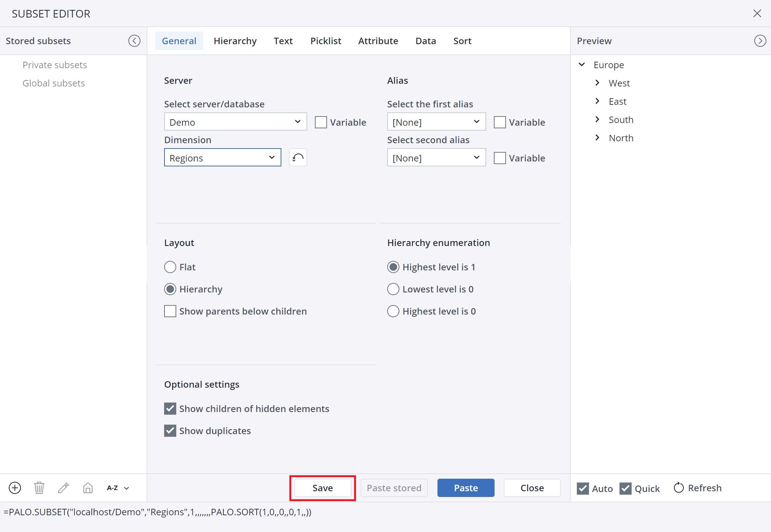771x532 pixels.
Task: Click the Refresh preview icon
Action: coord(679,488)
